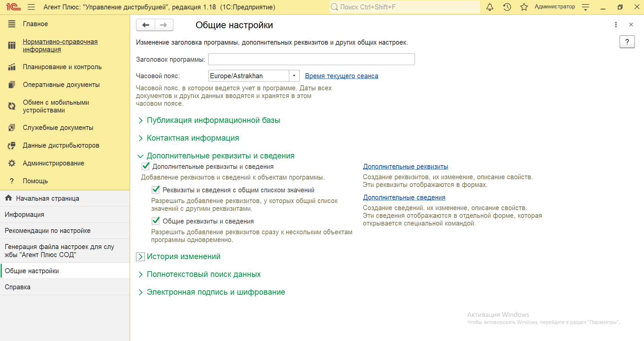Go forward with right arrow button
The height and width of the screenshot is (341, 644).
(164, 25)
